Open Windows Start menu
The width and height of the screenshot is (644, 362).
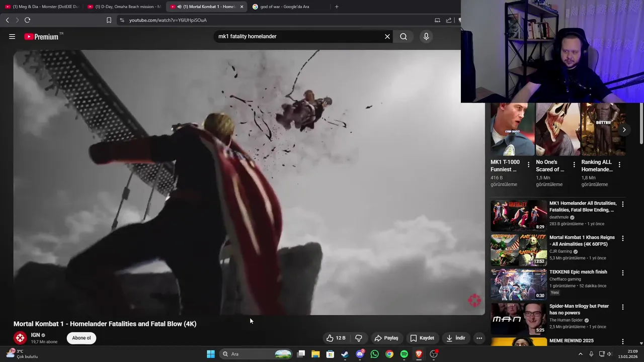click(x=211, y=354)
